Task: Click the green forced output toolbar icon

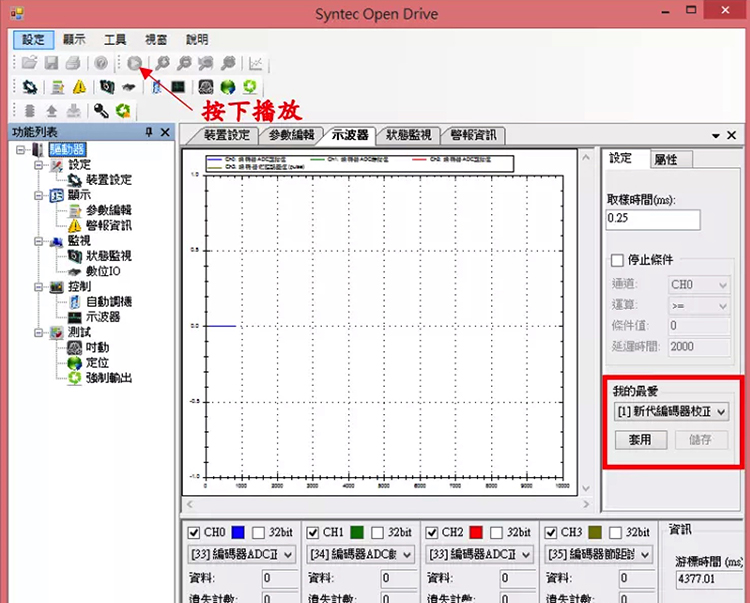Action: coord(250,87)
